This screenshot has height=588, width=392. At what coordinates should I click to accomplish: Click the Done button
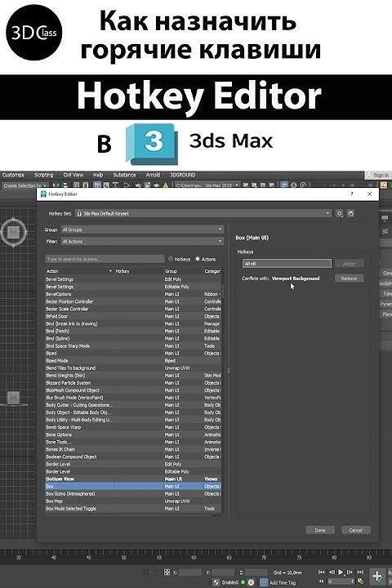(x=320, y=530)
